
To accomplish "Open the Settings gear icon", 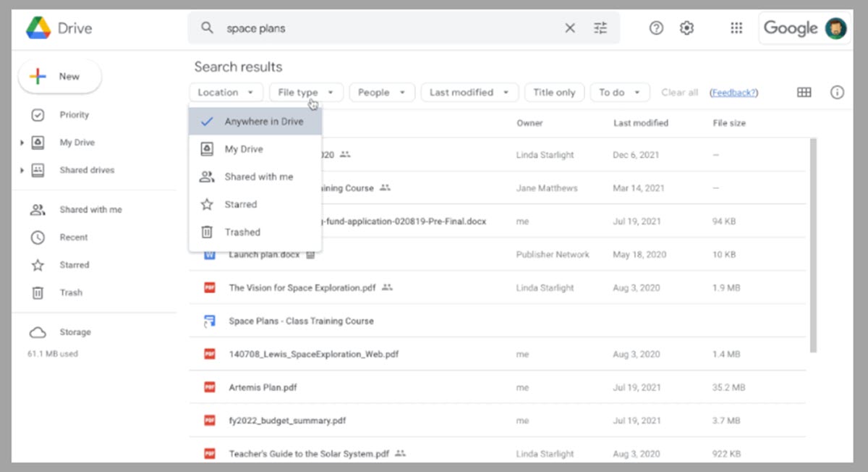I will click(686, 28).
